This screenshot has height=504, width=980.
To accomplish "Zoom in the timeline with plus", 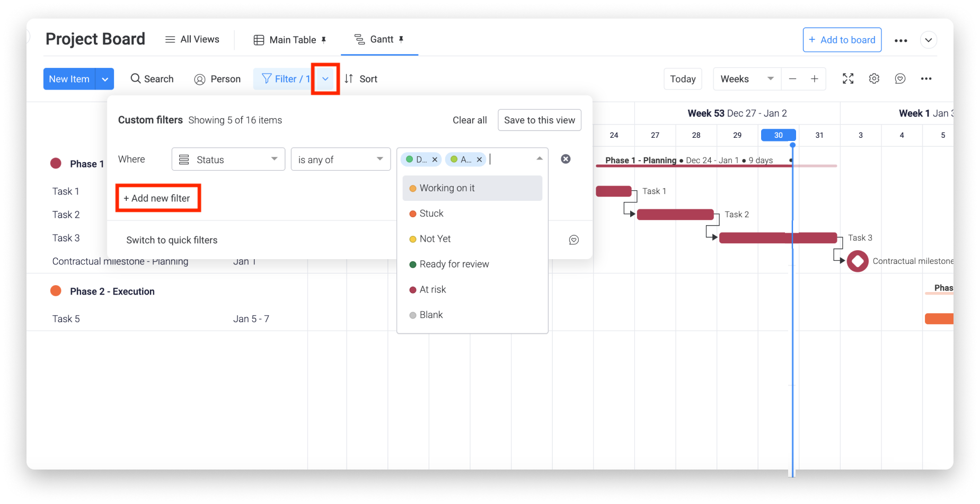I will click(815, 79).
